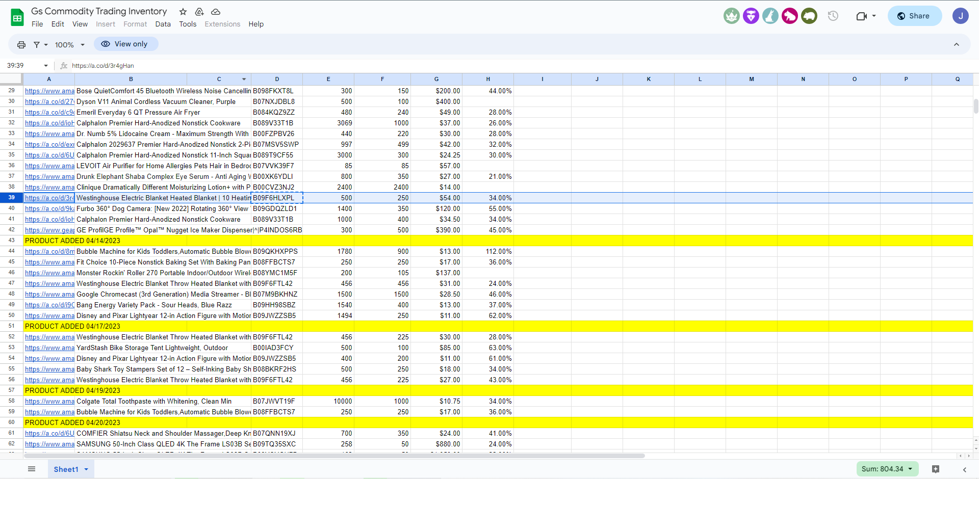
Task: Click the PRODUCT ADDED 04/14/2023 row
Action: coord(498,241)
